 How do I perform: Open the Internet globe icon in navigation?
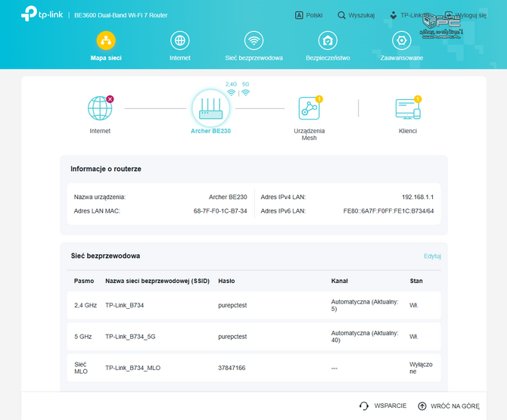click(180, 40)
